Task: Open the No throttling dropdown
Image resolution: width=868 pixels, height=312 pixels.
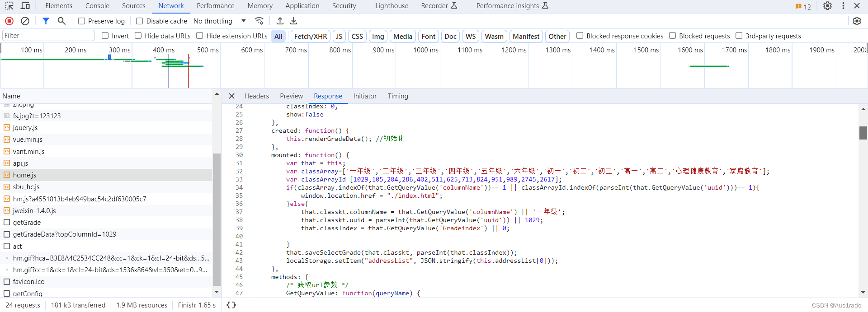Action: [220, 21]
